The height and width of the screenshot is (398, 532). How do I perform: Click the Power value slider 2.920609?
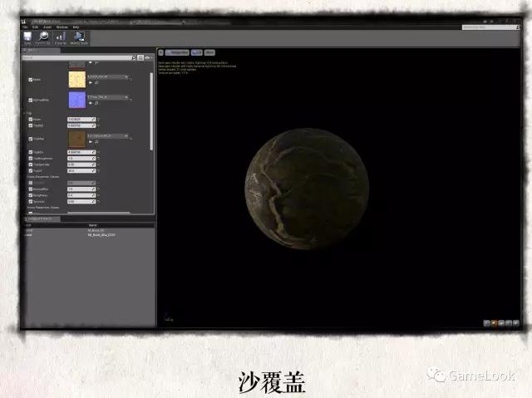pyautogui.click(x=81, y=120)
